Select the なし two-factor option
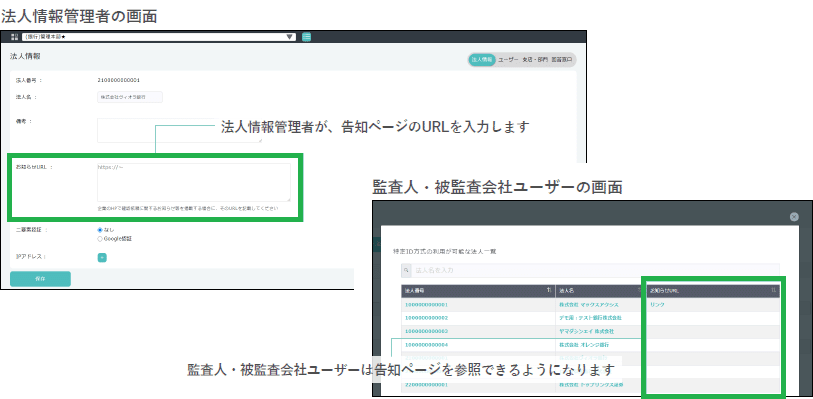 coord(100,230)
